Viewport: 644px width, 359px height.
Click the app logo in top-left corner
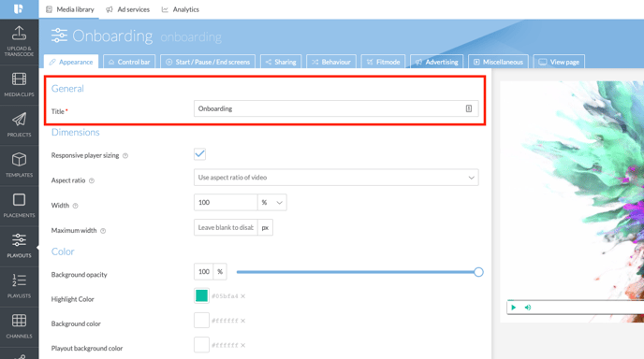coord(19,9)
